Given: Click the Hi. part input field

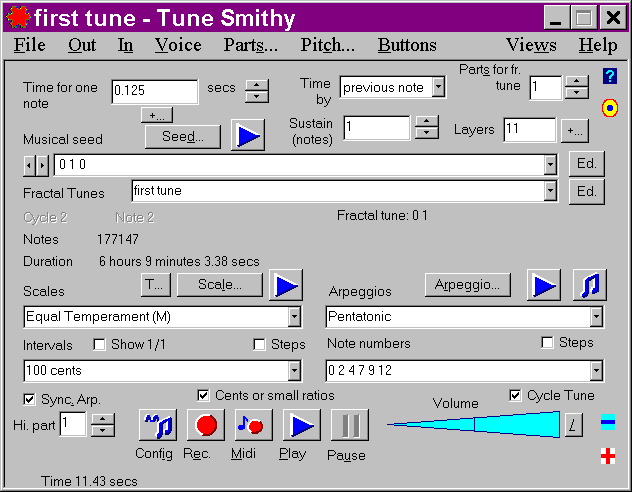Looking at the screenshot, I should (x=73, y=424).
